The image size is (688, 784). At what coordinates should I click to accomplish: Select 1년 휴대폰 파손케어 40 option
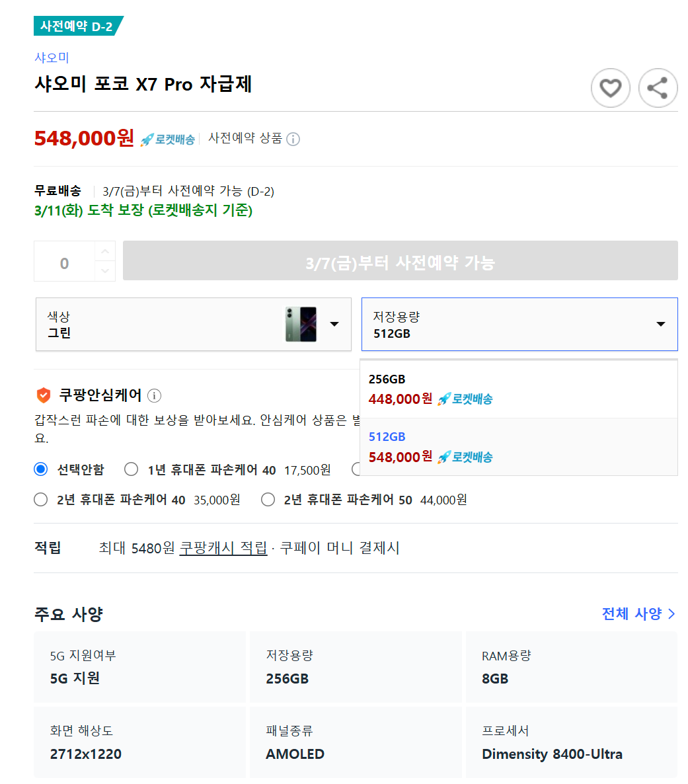[x=132, y=469]
